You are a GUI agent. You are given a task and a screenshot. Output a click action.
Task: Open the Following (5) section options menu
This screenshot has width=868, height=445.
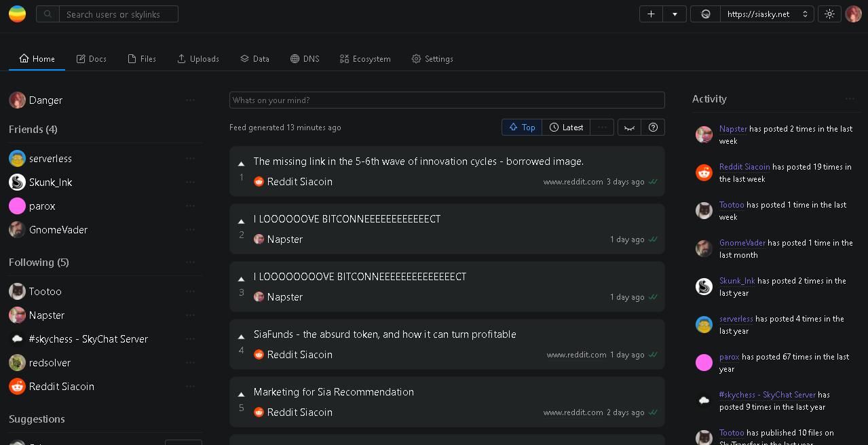pyautogui.click(x=190, y=263)
